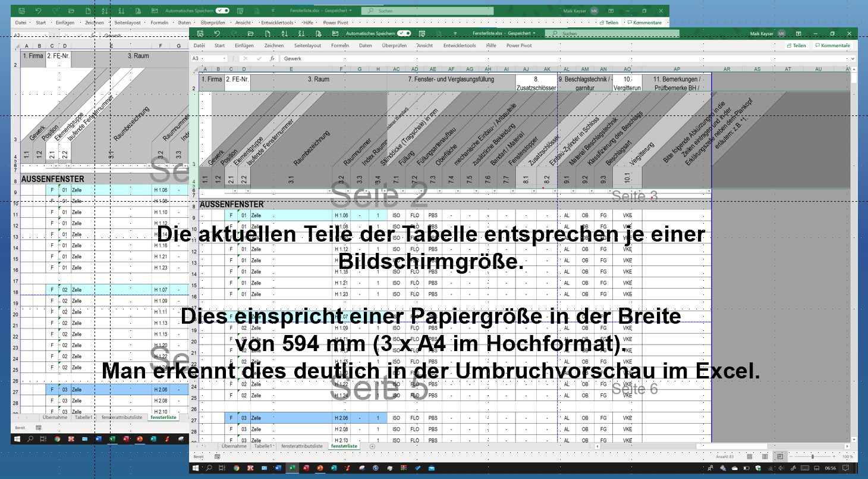Click the New document icon in the front window
Image resolution: width=868 pixels, height=479 pixels.
point(267,34)
